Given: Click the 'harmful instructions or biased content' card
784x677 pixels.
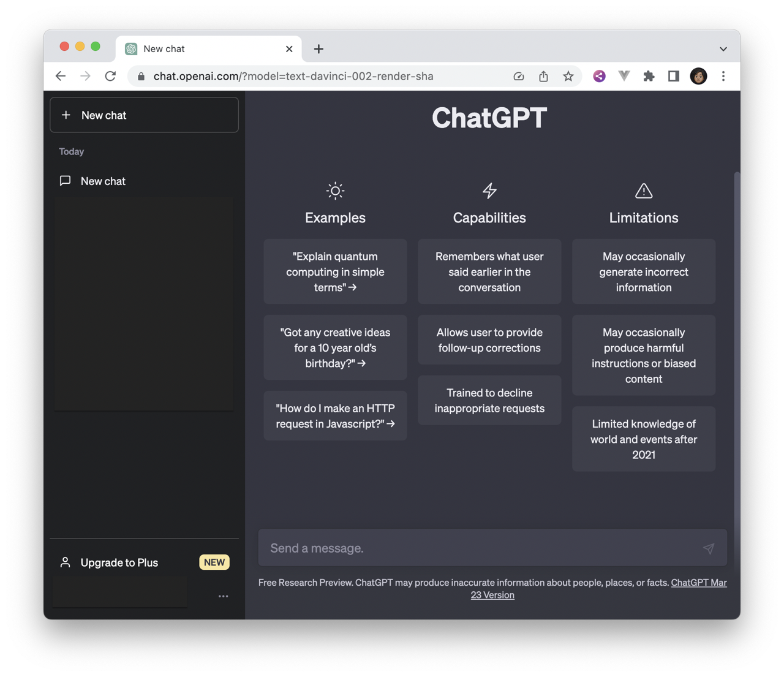Looking at the screenshot, I should coord(644,355).
